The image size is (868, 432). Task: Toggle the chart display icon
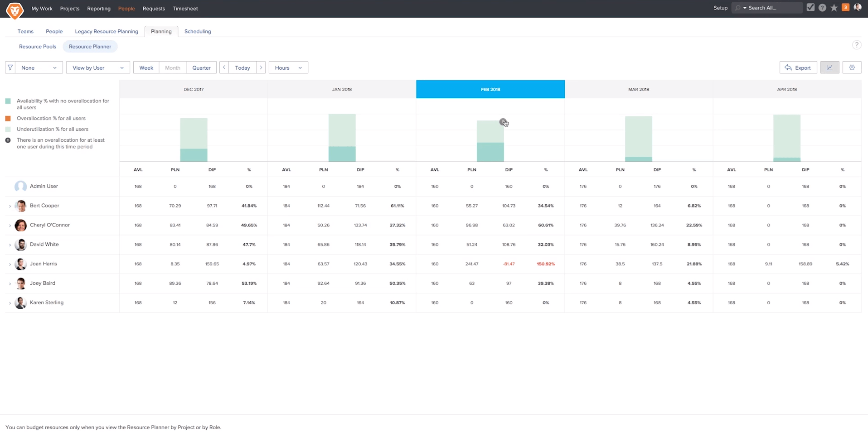click(x=829, y=67)
